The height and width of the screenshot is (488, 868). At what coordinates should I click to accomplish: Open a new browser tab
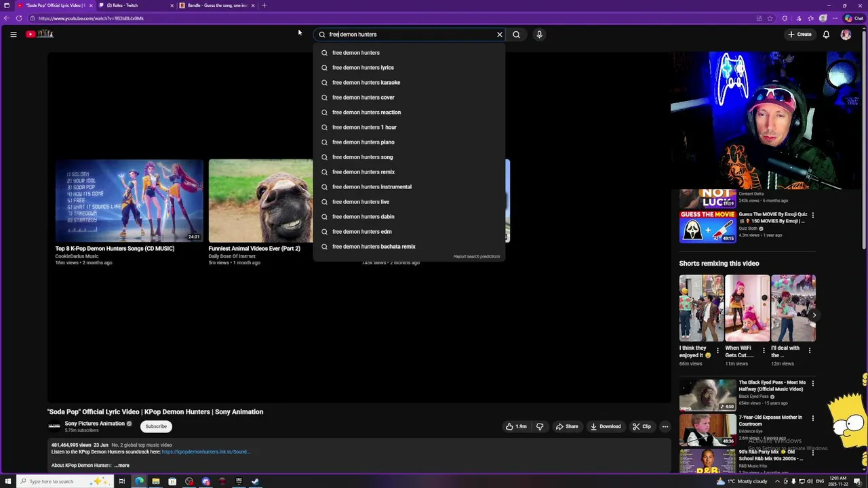(264, 5)
